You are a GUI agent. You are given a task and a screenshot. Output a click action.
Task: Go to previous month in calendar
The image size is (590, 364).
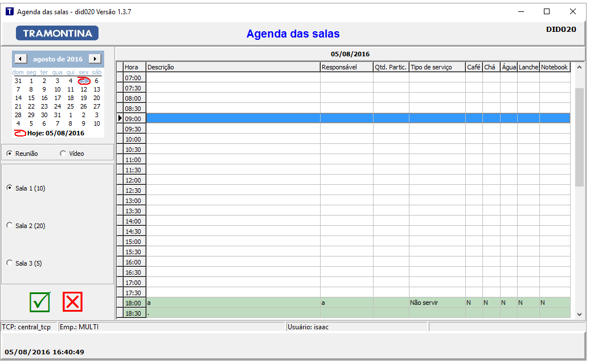coord(20,59)
